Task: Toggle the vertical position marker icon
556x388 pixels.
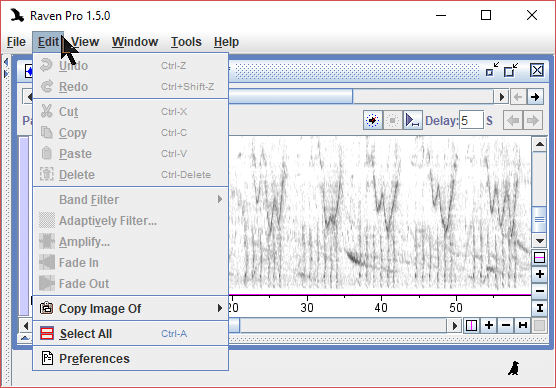Action: pos(539,257)
